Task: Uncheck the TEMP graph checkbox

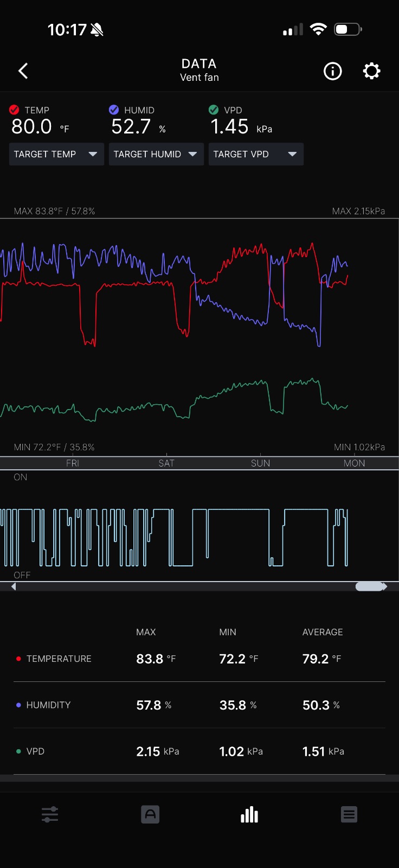Action: 14,110
